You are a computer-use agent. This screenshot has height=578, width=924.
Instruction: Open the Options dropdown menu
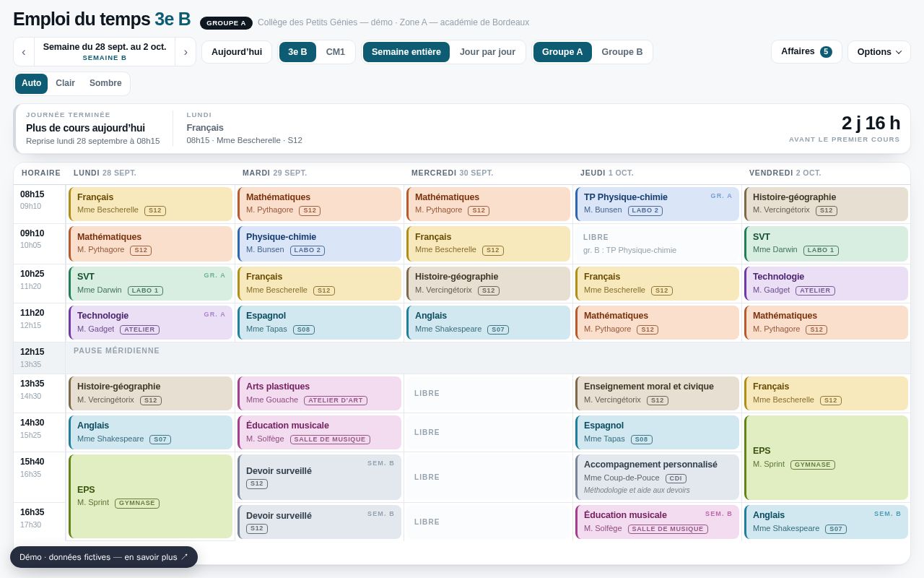(x=879, y=52)
